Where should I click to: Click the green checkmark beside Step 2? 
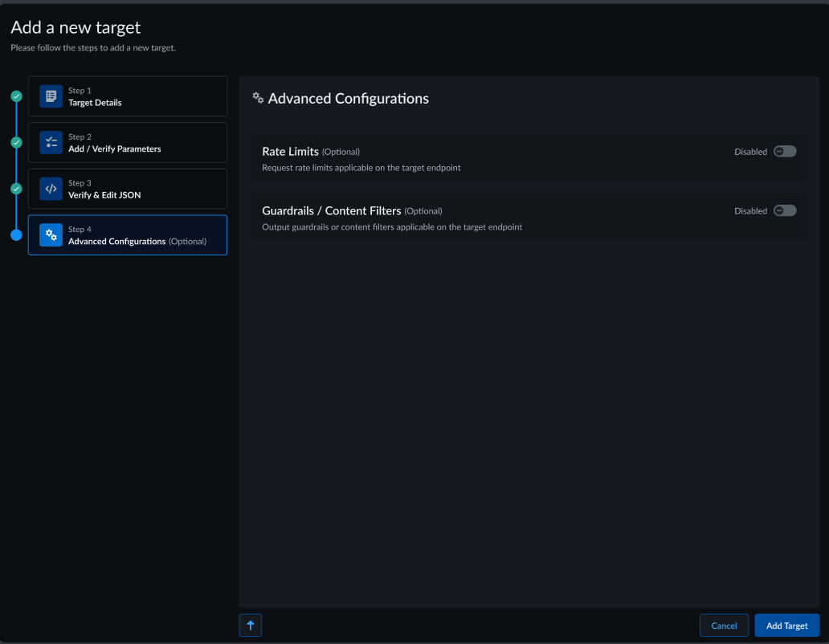click(16, 143)
